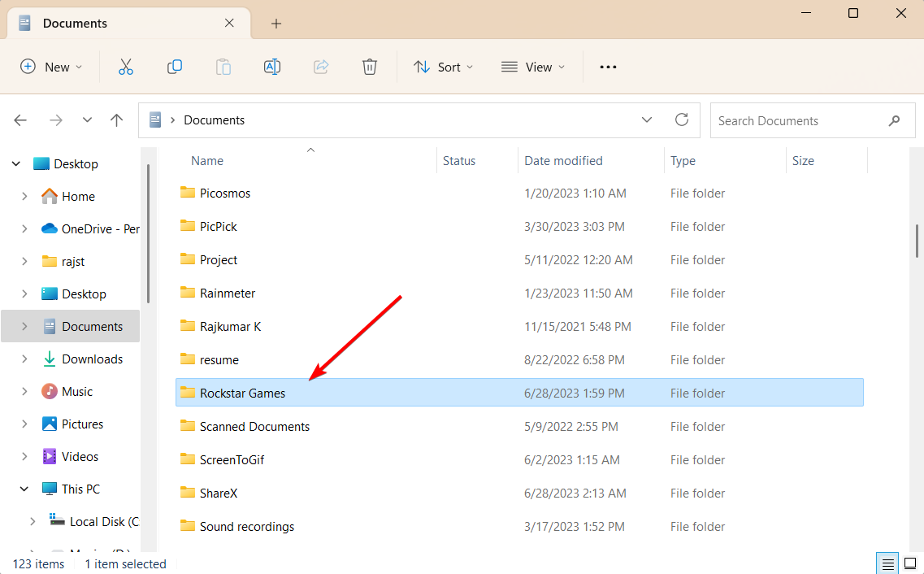Expand the OneDrive navigation item
Image resolution: width=924 pixels, height=574 pixels.
(24, 228)
